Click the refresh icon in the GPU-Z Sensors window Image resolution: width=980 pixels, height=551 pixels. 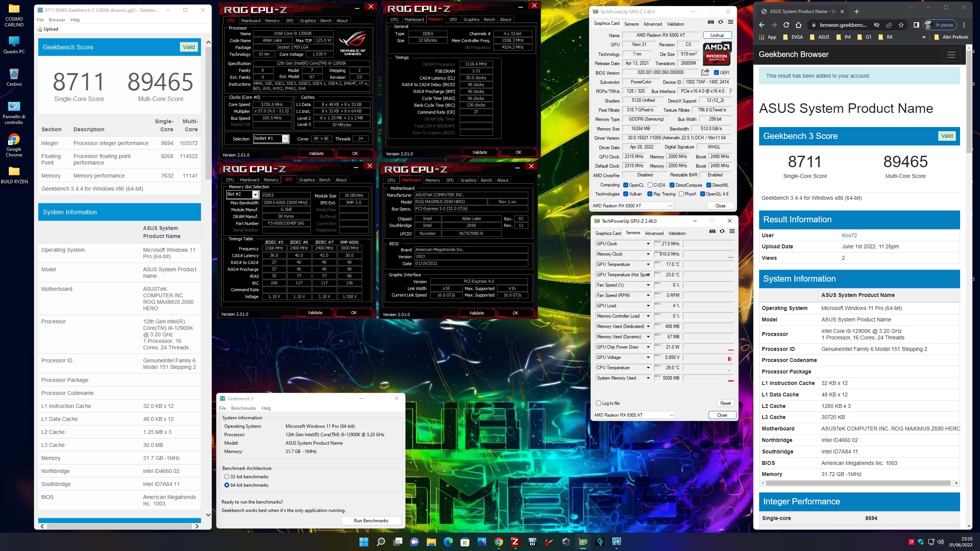coord(722,231)
